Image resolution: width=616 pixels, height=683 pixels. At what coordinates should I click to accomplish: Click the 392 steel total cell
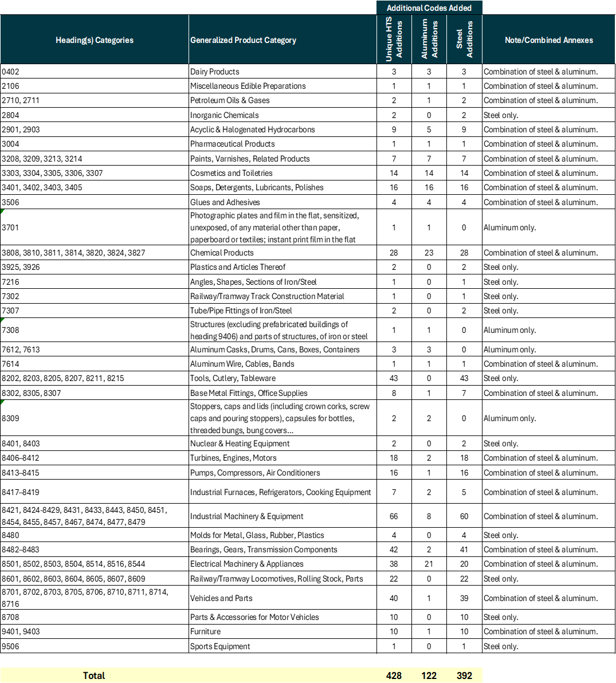pyautogui.click(x=464, y=676)
